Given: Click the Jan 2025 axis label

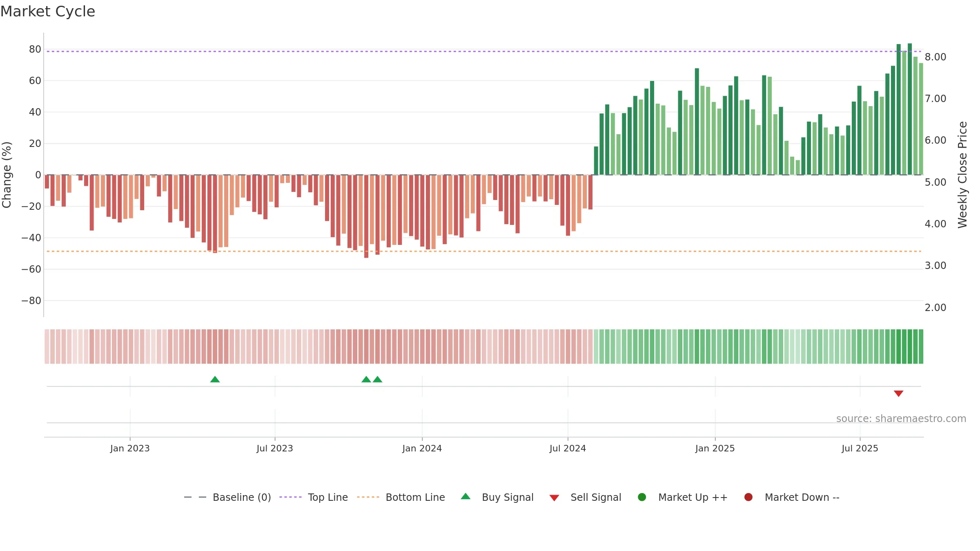Looking at the screenshot, I should pyautogui.click(x=715, y=449).
